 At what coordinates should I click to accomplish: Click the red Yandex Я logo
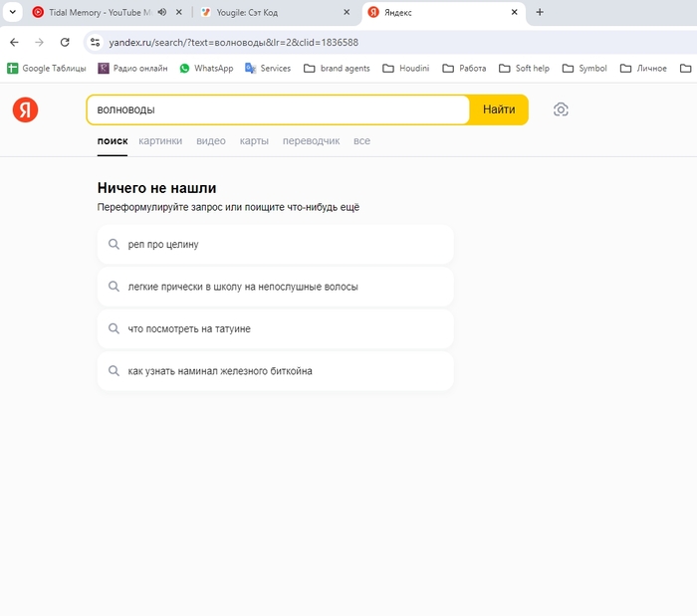pyautogui.click(x=25, y=109)
